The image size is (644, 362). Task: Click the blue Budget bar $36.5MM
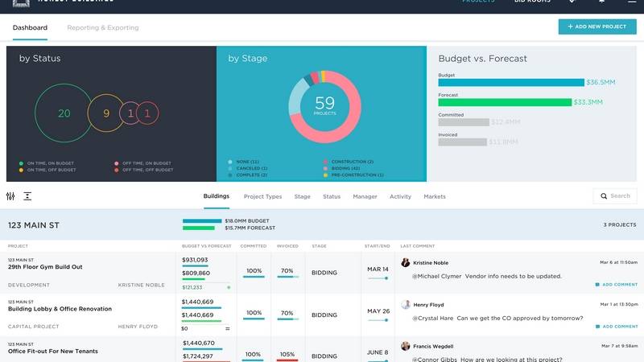[x=510, y=82]
